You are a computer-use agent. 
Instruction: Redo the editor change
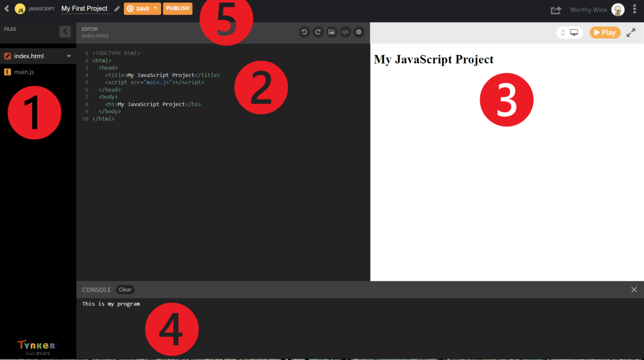pos(318,32)
